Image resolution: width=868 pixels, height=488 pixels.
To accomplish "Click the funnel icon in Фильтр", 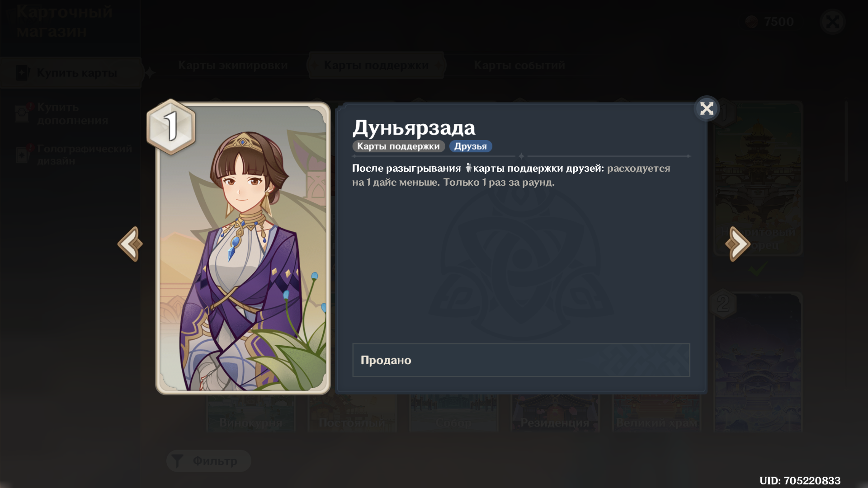I will click(x=177, y=461).
